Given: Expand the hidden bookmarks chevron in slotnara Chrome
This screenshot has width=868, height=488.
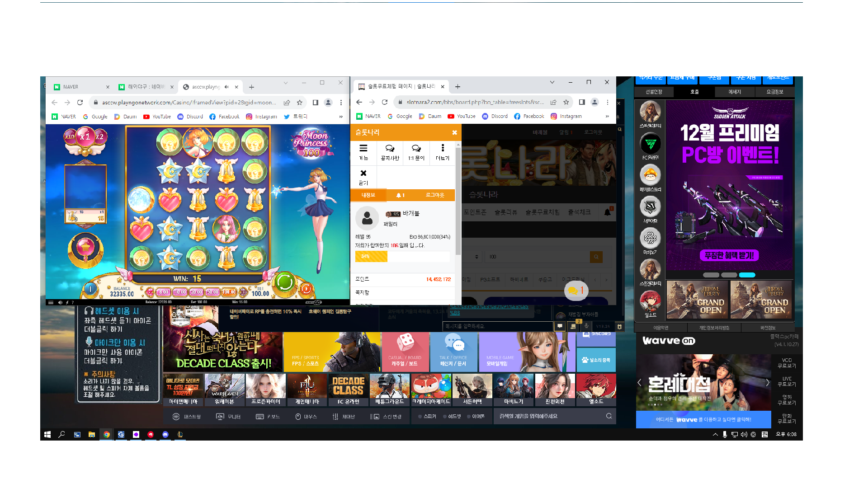Looking at the screenshot, I should [607, 116].
